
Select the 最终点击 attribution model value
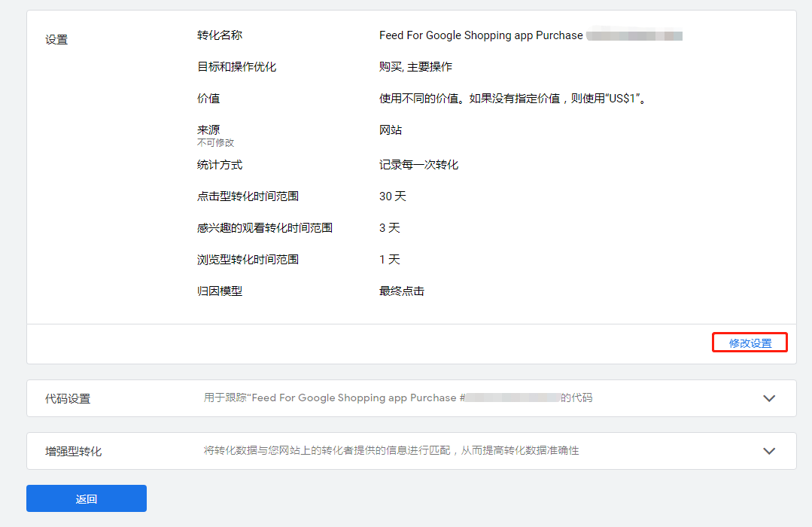pyautogui.click(x=402, y=291)
